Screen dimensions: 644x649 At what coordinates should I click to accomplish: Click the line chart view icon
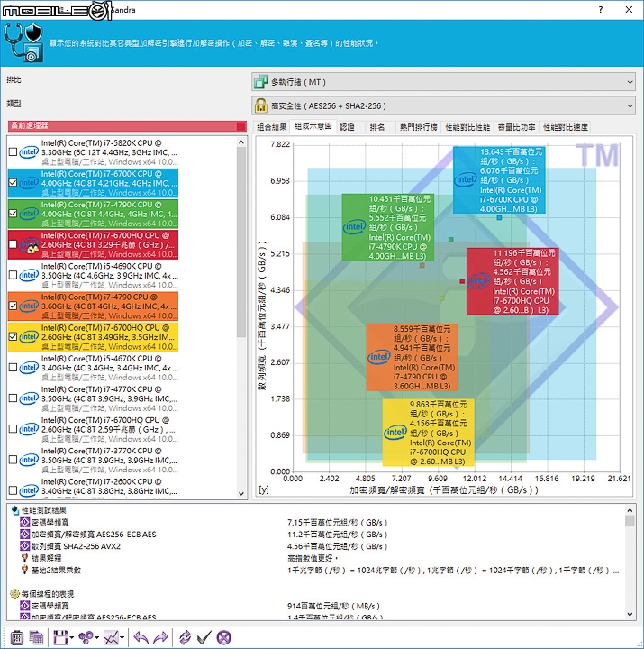[x=111, y=637]
